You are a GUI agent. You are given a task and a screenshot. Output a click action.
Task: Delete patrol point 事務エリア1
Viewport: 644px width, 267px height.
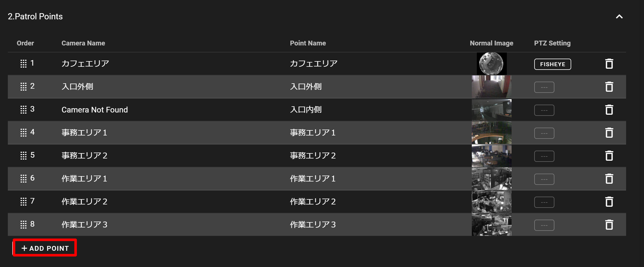click(x=609, y=133)
